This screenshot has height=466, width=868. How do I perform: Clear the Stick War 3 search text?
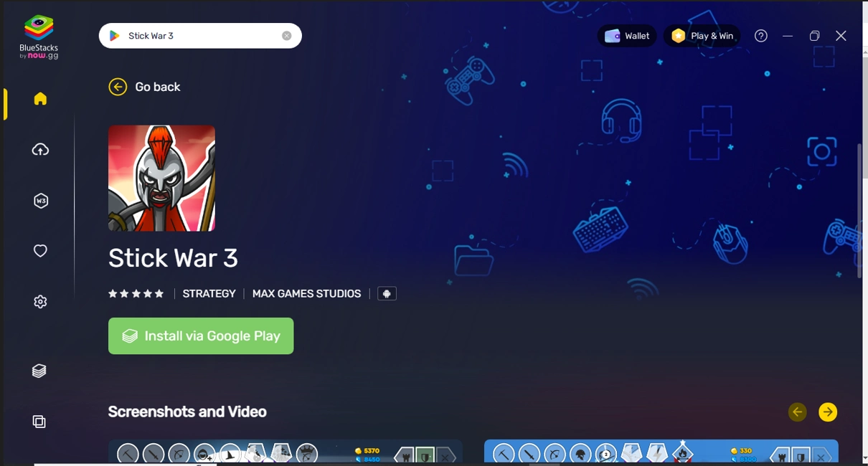point(287,36)
